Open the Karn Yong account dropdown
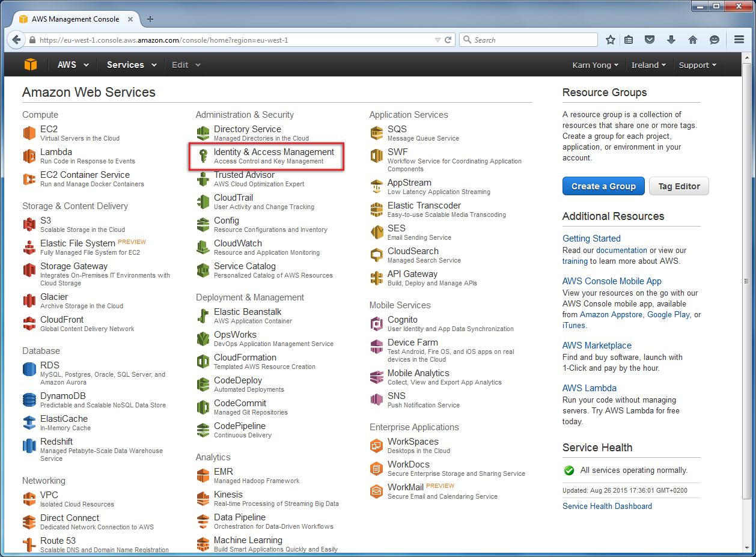756x557 pixels. [595, 65]
